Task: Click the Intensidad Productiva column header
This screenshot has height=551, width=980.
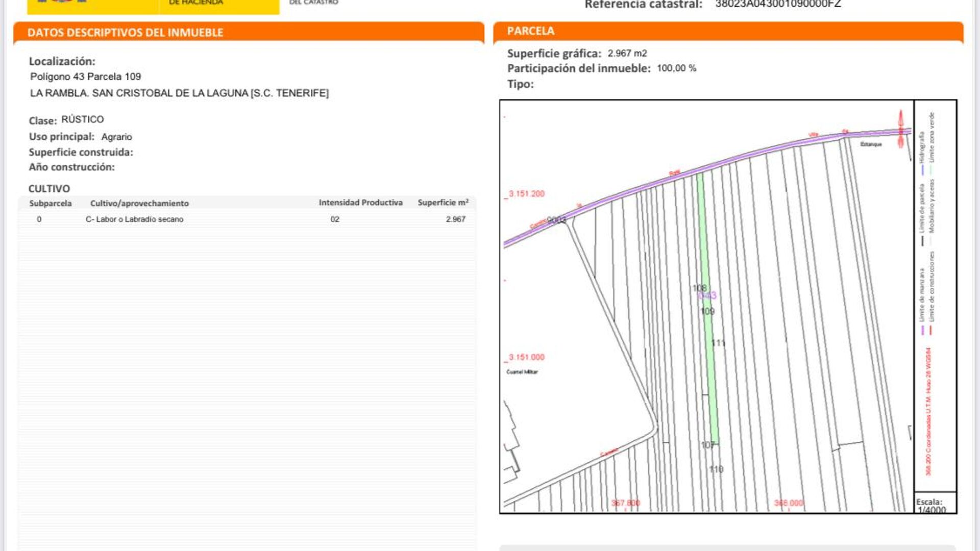Action: pyautogui.click(x=360, y=203)
